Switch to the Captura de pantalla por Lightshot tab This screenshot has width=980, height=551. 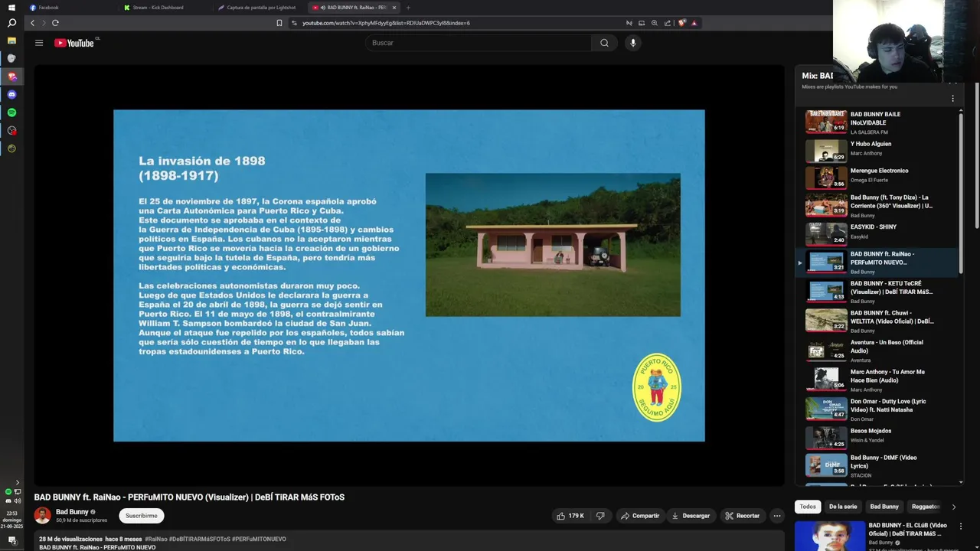coord(260,7)
